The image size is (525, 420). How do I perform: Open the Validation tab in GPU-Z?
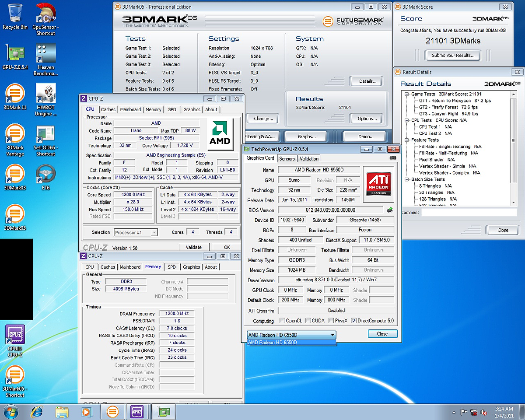[309, 158]
